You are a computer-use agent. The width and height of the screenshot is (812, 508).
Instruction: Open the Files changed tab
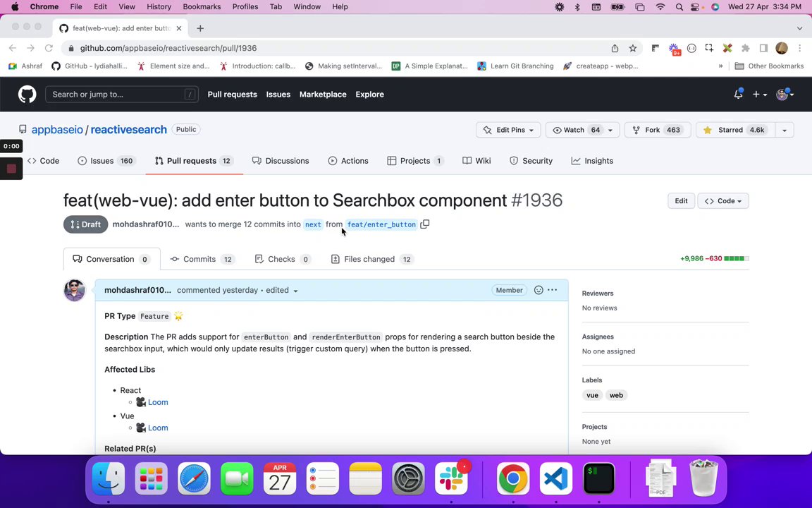372,259
